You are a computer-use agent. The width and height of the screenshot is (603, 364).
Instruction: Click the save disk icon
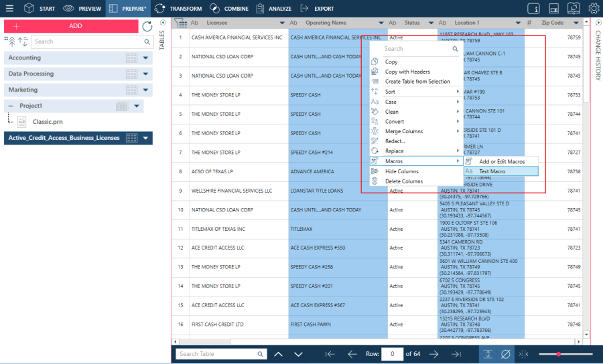(x=553, y=9)
